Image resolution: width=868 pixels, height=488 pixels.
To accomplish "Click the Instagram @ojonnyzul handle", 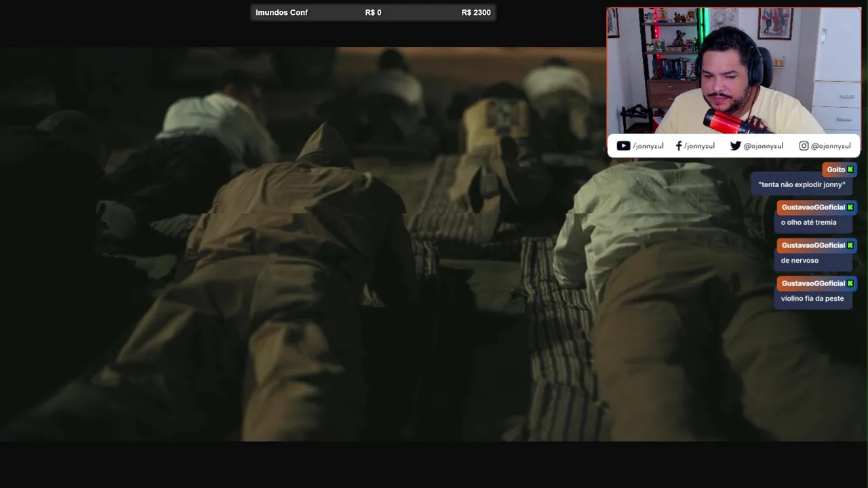I will [x=831, y=146].
